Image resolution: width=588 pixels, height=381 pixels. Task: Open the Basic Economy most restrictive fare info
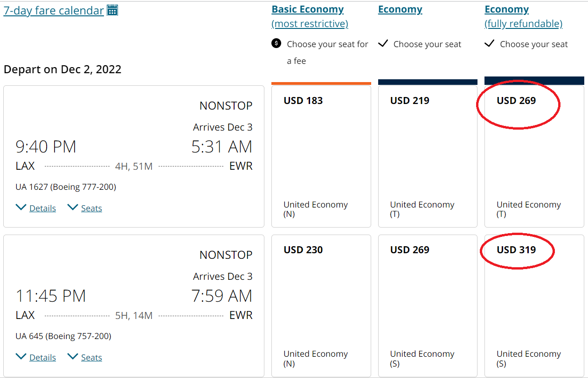point(309,23)
